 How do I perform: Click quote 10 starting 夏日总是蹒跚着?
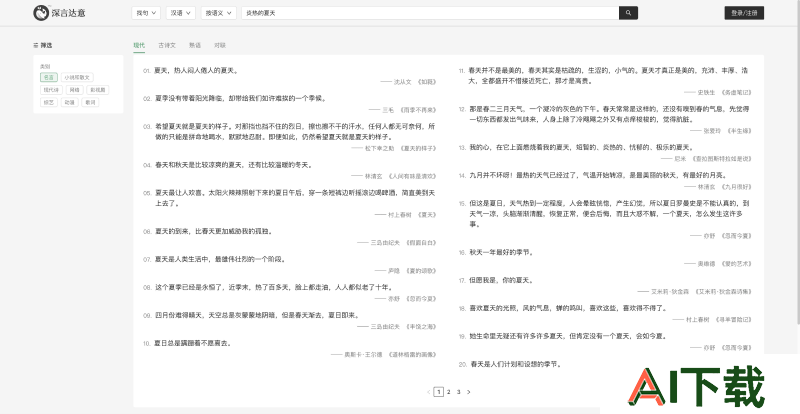pyautogui.click(x=193, y=343)
